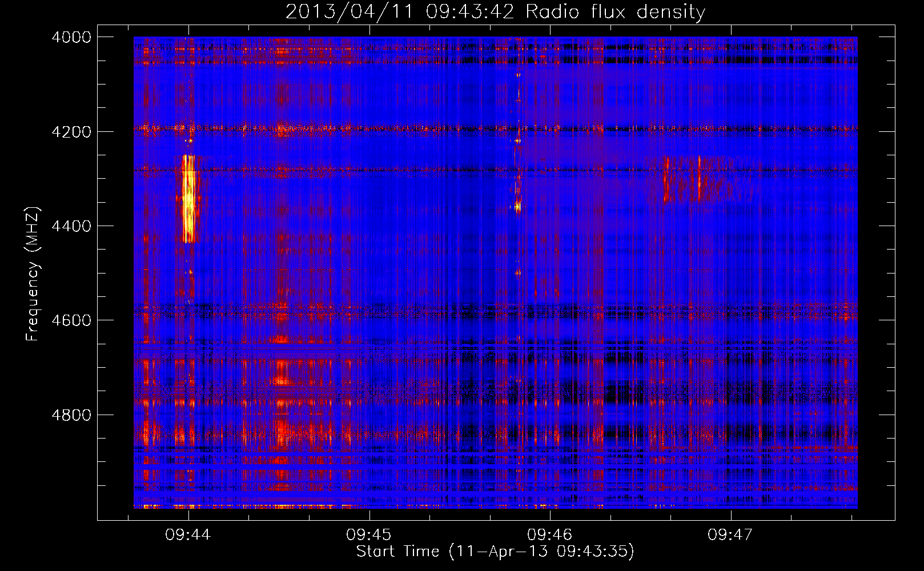The image size is (924, 571).
Task: Click the plot title '2013/04/11 09:43:42 Radio flux density'
Action: (495, 11)
